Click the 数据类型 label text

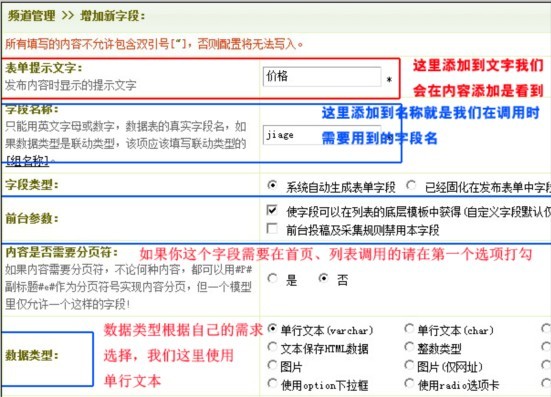click(x=32, y=356)
